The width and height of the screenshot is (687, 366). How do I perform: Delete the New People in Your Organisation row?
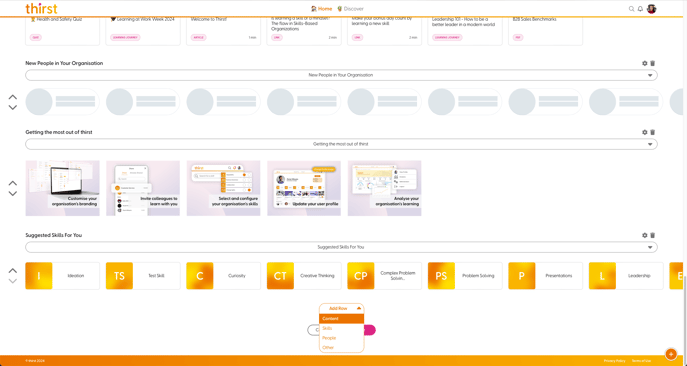tap(652, 63)
